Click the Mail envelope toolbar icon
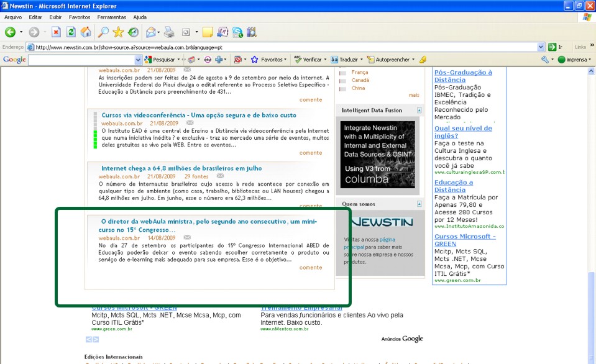 (151, 32)
